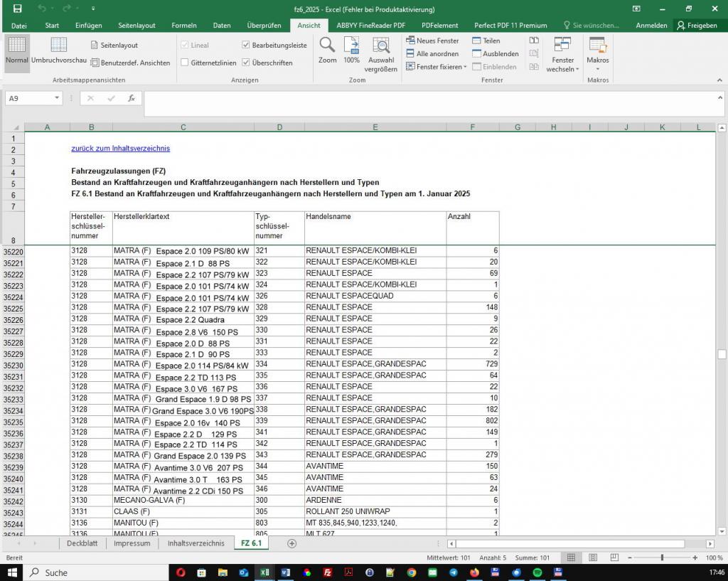
Task: Open Benutzerdef. Ansichten
Action: (131, 63)
